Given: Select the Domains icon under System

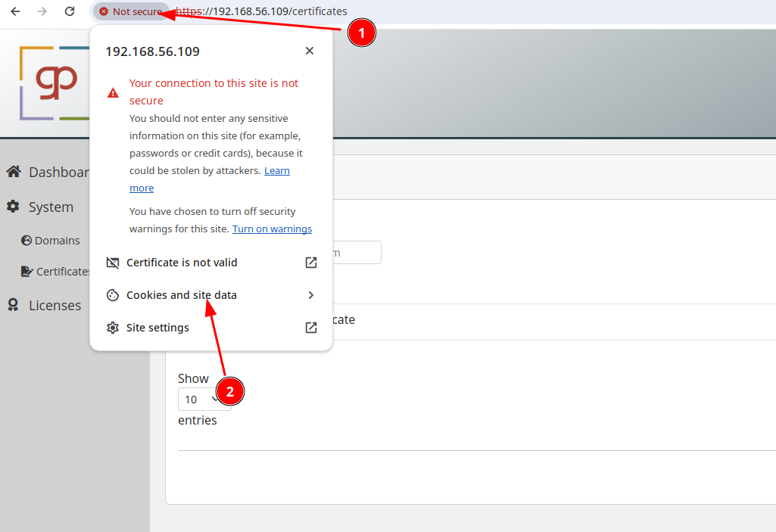Looking at the screenshot, I should pyautogui.click(x=26, y=240).
